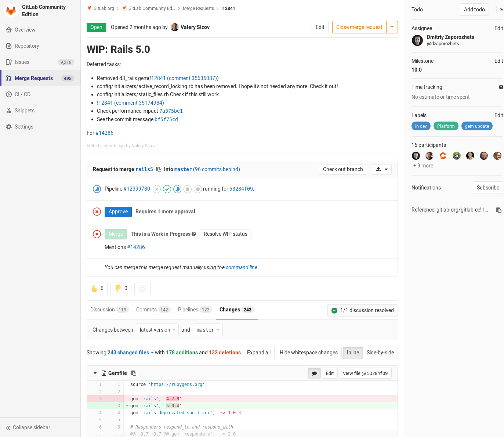Open the Merge Requests section in sidebar
The image size is (504, 437).
(34, 78)
